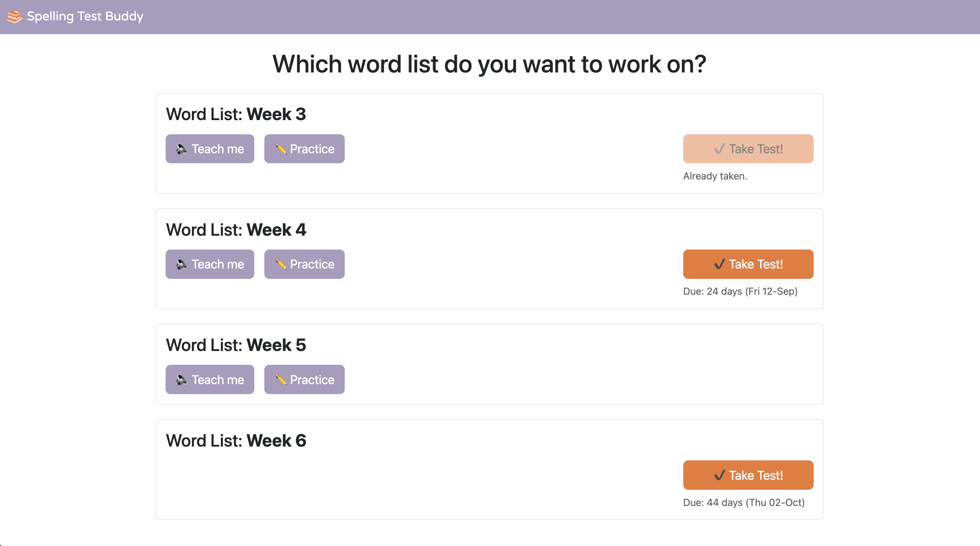This screenshot has height=546, width=980.
Task: Click the speaker icon on Week 4 Teach me
Action: pyautogui.click(x=182, y=264)
